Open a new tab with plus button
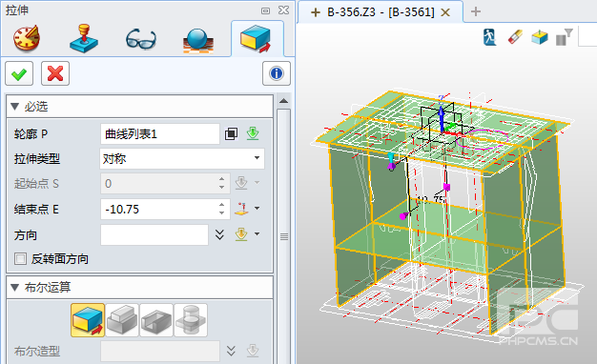The image size is (597, 364). point(476,11)
